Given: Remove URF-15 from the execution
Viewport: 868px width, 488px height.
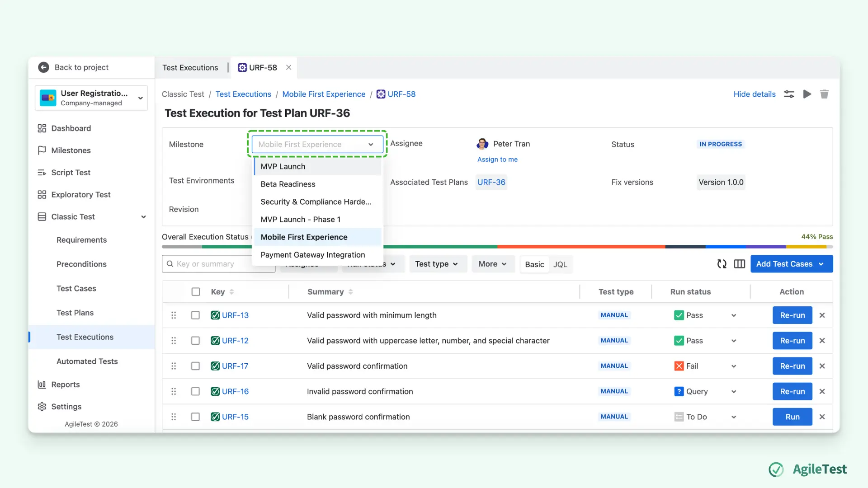Looking at the screenshot, I should pyautogui.click(x=822, y=417).
